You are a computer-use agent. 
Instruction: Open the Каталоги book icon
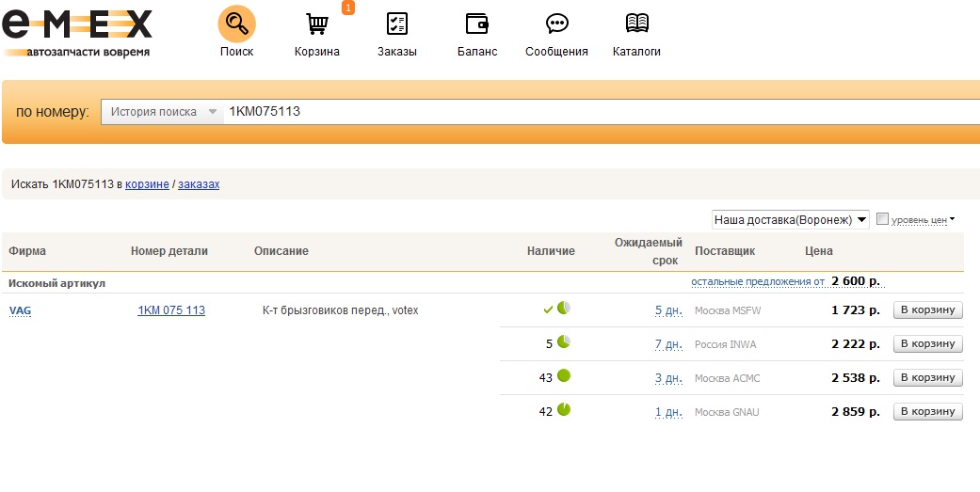point(637,24)
